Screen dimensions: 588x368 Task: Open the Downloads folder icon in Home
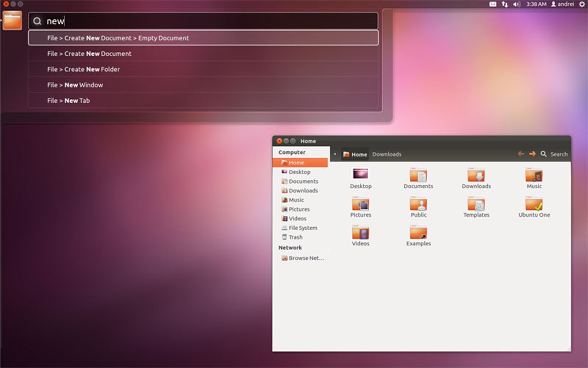click(x=476, y=175)
